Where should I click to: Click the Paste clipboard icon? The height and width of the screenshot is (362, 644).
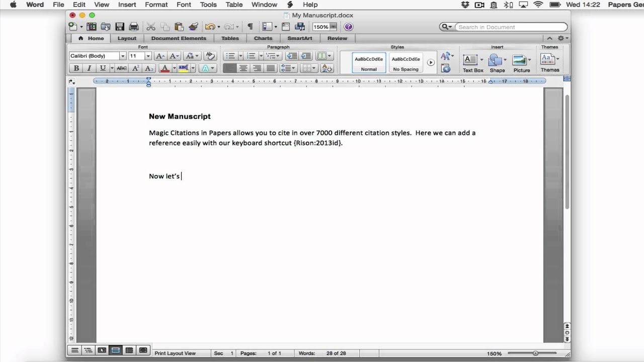coord(179,27)
